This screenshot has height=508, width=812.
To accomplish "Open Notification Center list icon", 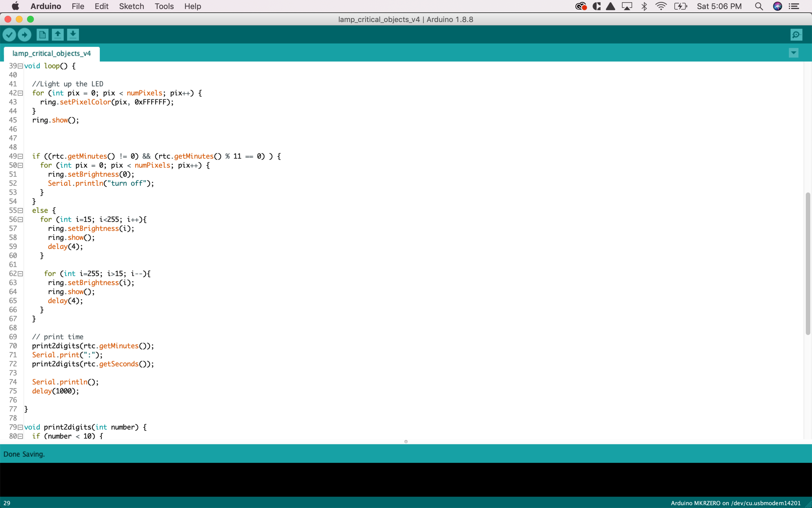I will (x=794, y=7).
